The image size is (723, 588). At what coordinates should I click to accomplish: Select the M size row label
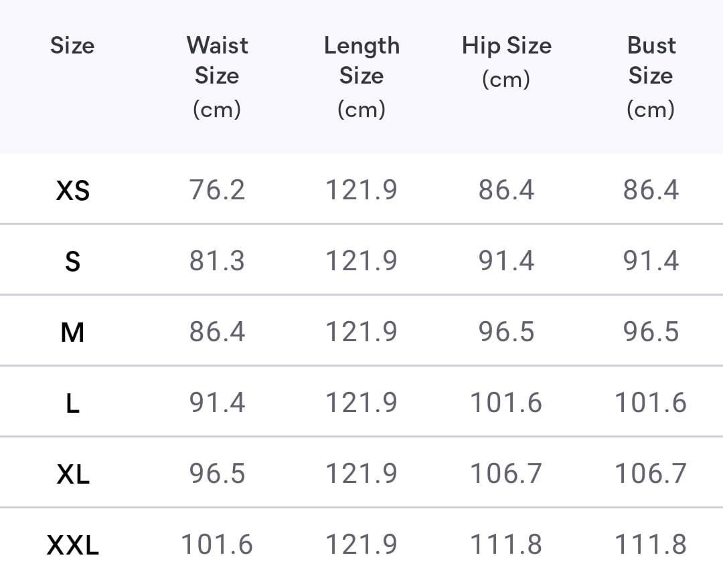coord(72,332)
